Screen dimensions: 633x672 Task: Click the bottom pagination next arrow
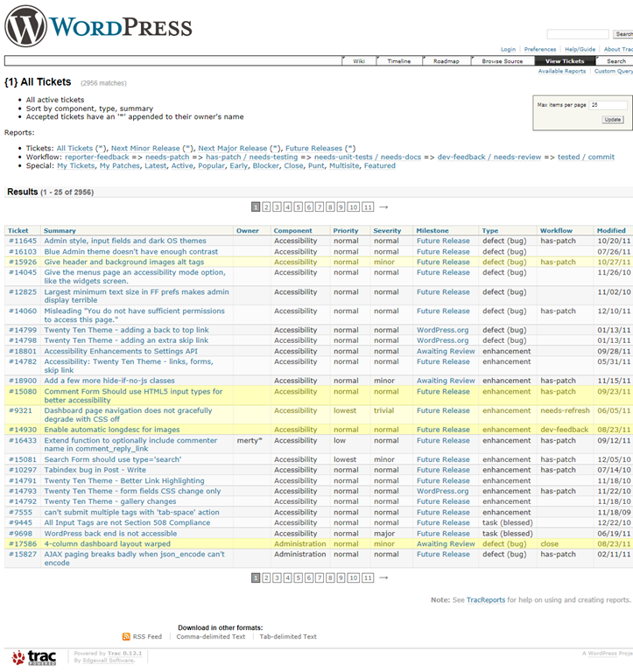click(x=383, y=577)
